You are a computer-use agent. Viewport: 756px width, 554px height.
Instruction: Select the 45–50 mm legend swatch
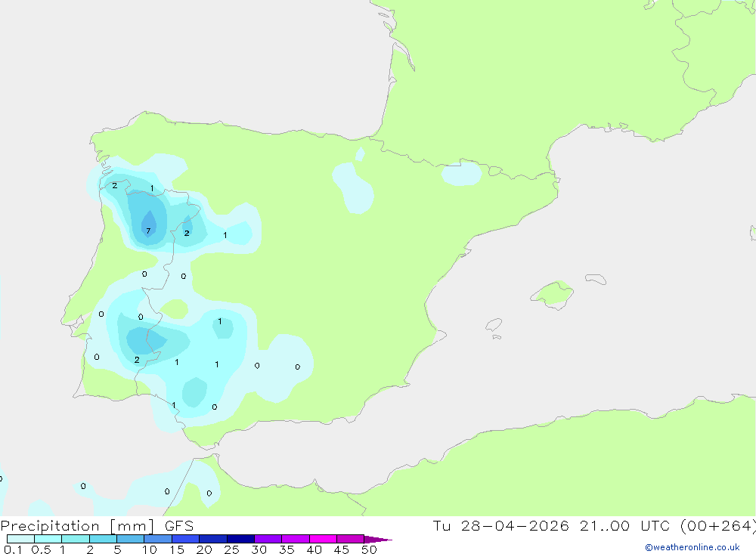(x=350, y=539)
